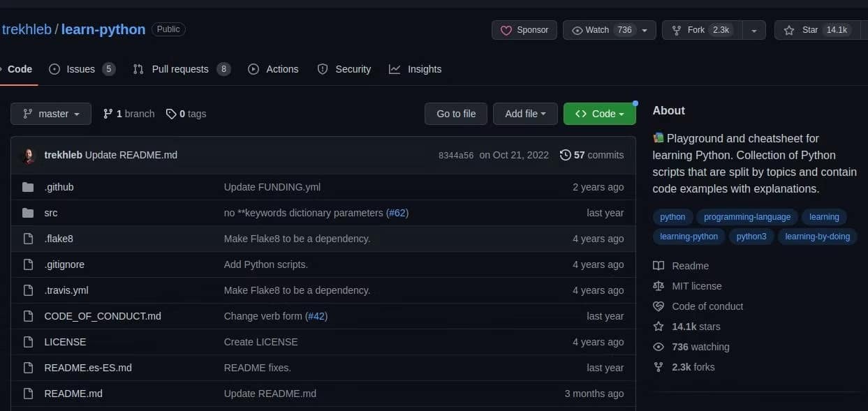This screenshot has width=868, height=411.
Task: Expand the Add file dropdown
Action: click(525, 113)
